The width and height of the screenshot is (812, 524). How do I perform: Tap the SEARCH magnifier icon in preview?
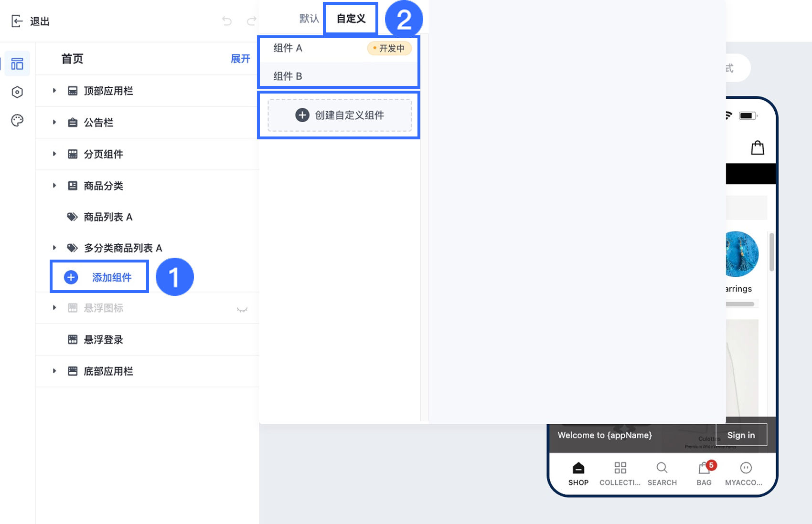pyautogui.click(x=662, y=468)
